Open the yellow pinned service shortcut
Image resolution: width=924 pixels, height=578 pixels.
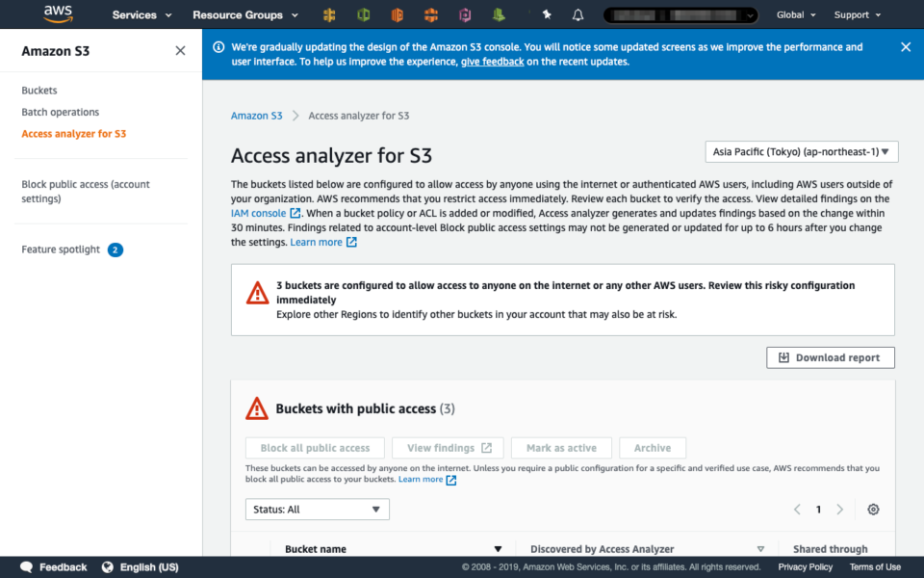pyautogui.click(x=328, y=13)
